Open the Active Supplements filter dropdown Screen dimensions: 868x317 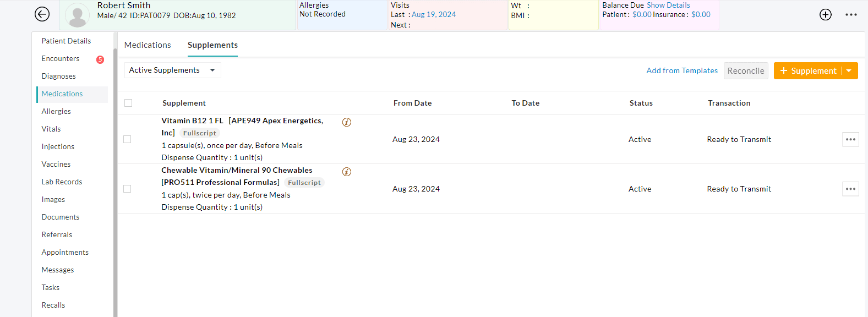(172, 70)
